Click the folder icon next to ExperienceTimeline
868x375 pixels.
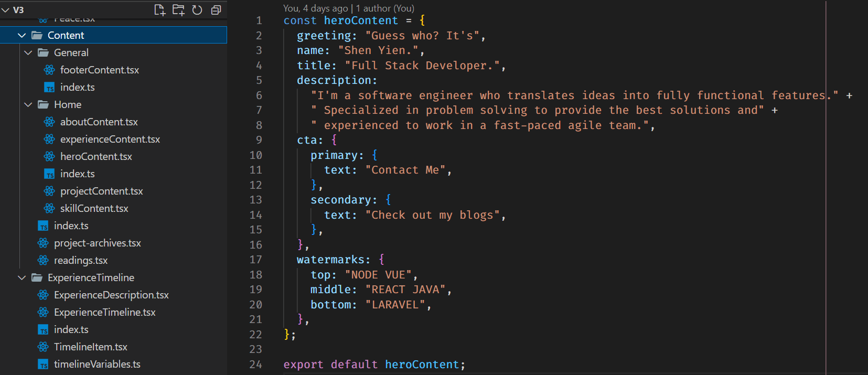(37, 278)
